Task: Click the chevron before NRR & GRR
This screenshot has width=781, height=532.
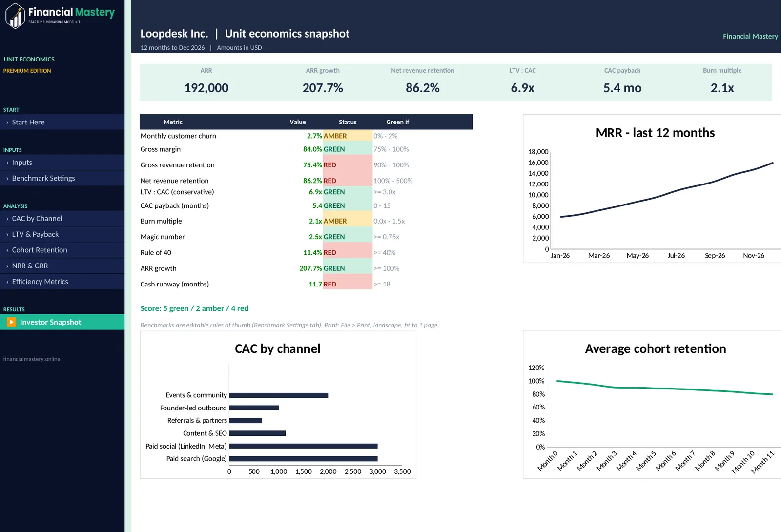Action: [7, 266]
